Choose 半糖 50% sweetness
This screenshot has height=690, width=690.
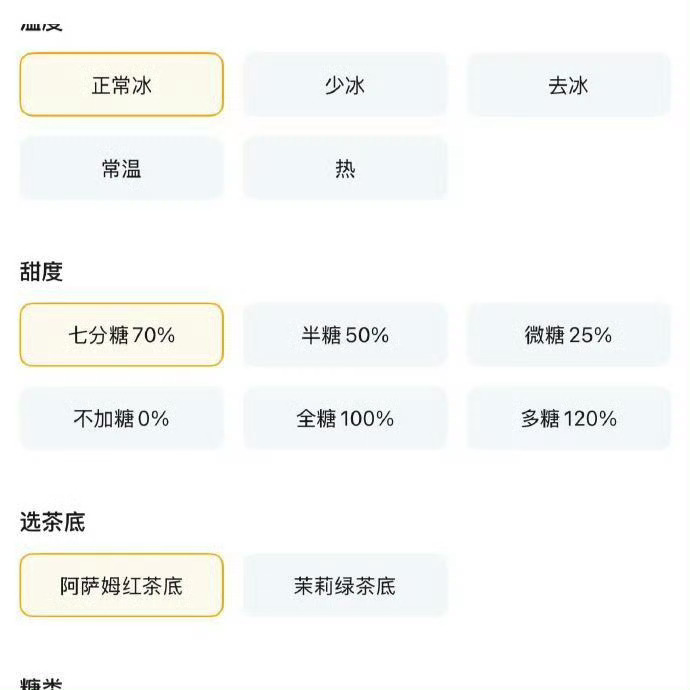[x=345, y=334]
